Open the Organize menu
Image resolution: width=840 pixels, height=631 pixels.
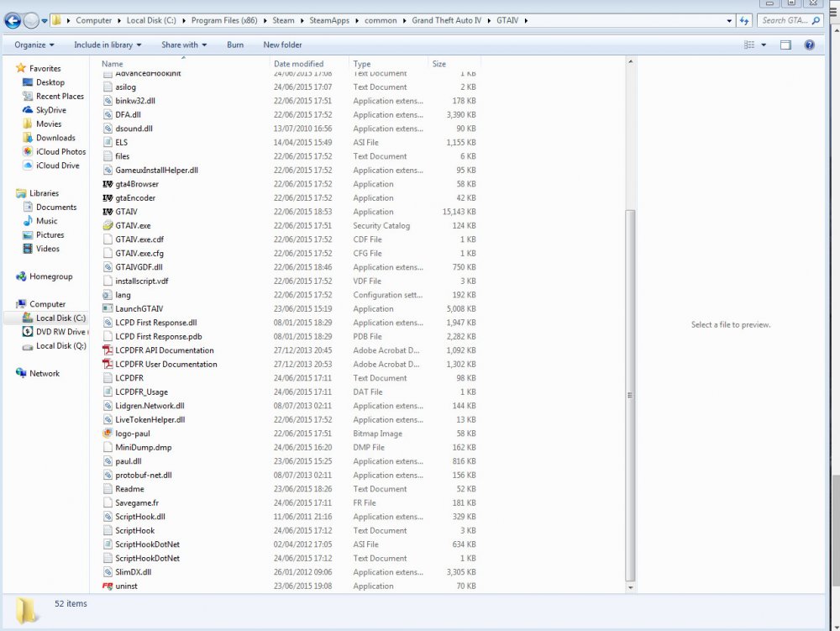tap(34, 45)
